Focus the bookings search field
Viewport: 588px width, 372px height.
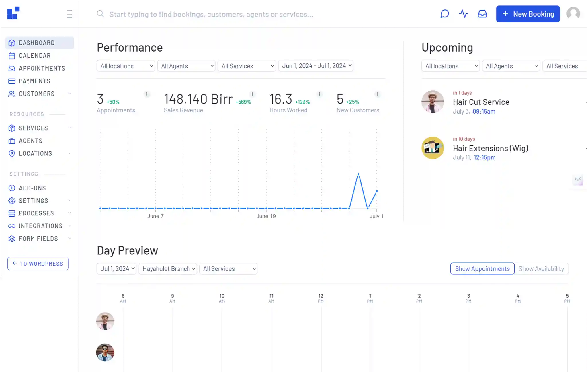(211, 14)
